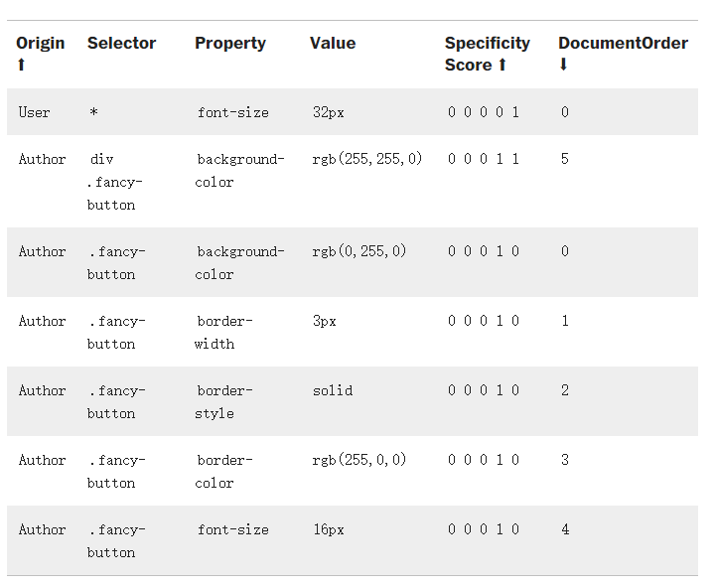Click the Value column header
716x588 pixels.
pyautogui.click(x=333, y=43)
